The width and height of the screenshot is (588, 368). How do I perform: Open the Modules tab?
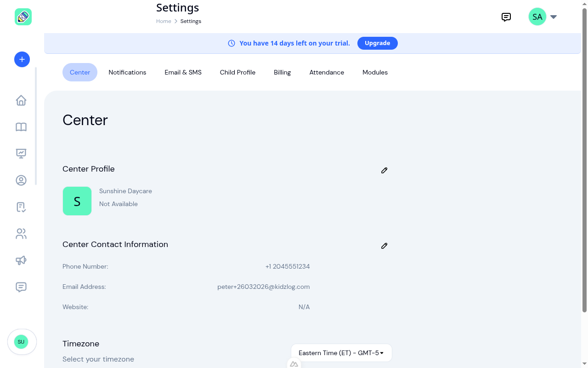coord(375,72)
